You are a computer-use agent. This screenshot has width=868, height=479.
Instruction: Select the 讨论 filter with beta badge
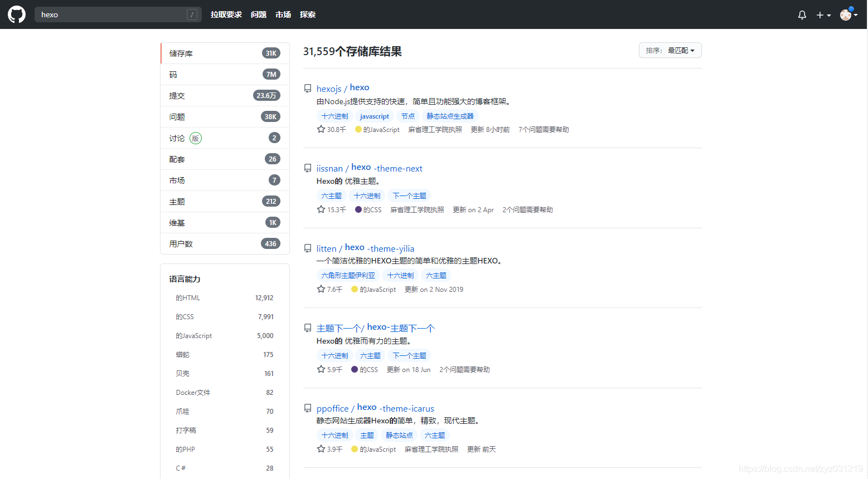coord(225,138)
